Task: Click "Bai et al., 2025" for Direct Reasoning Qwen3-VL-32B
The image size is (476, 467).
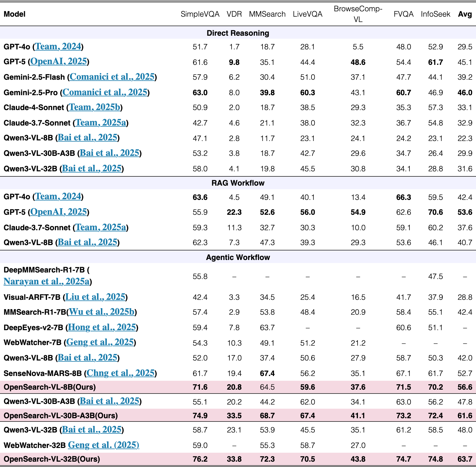Action: [92, 168]
